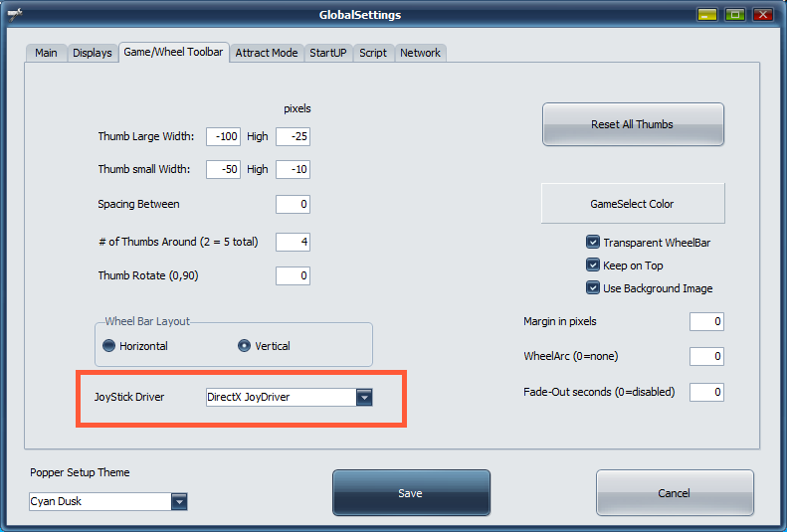Open the GameSelect Color picker
The height and width of the screenshot is (532, 787).
pos(632,204)
